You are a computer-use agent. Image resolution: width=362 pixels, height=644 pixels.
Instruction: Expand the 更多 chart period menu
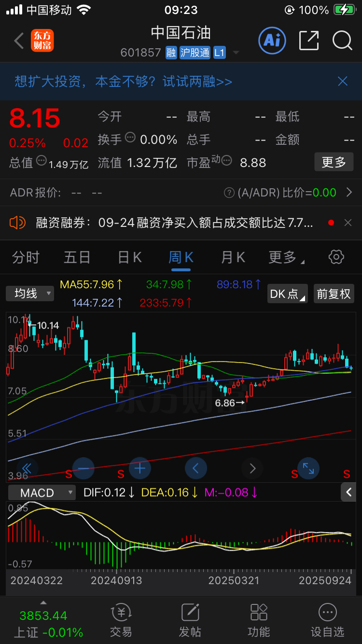coord(286,257)
